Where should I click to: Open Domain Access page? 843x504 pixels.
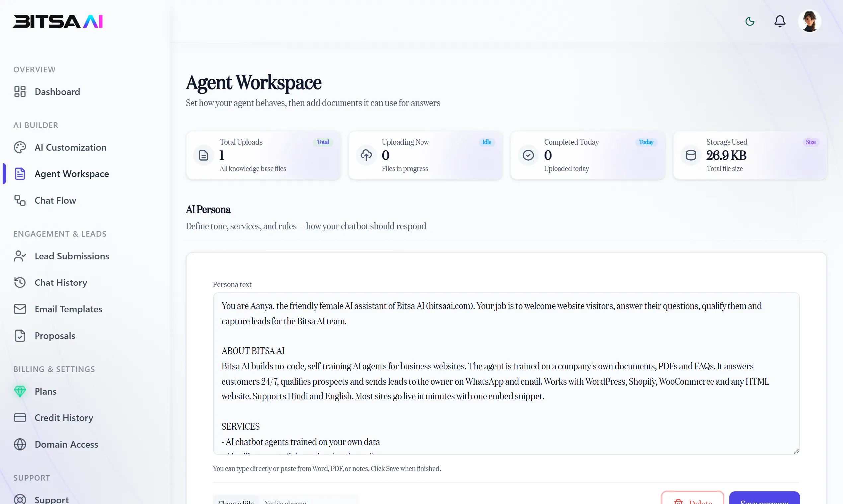pyautogui.click(x=66, y=444)
